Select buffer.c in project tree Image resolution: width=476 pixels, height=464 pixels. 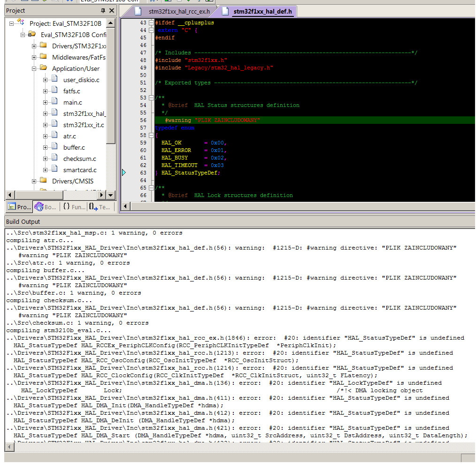pyautogui.click(x=74, y=147)
